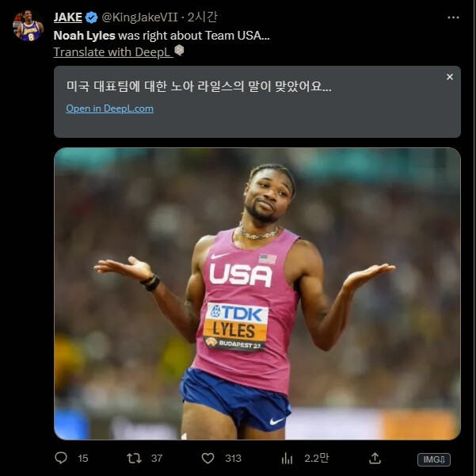This screenshot has width=476, height=476.
Task: Open view analytics bar chart icon
Action: (288, 458)
